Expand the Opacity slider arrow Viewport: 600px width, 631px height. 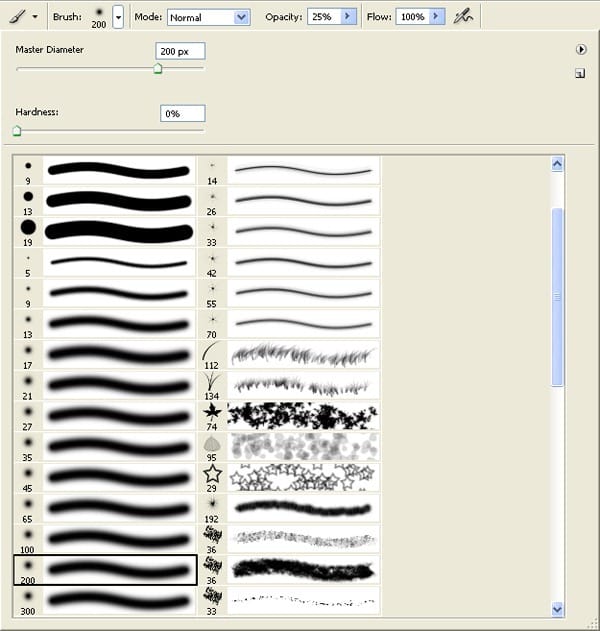coord(347,17)
